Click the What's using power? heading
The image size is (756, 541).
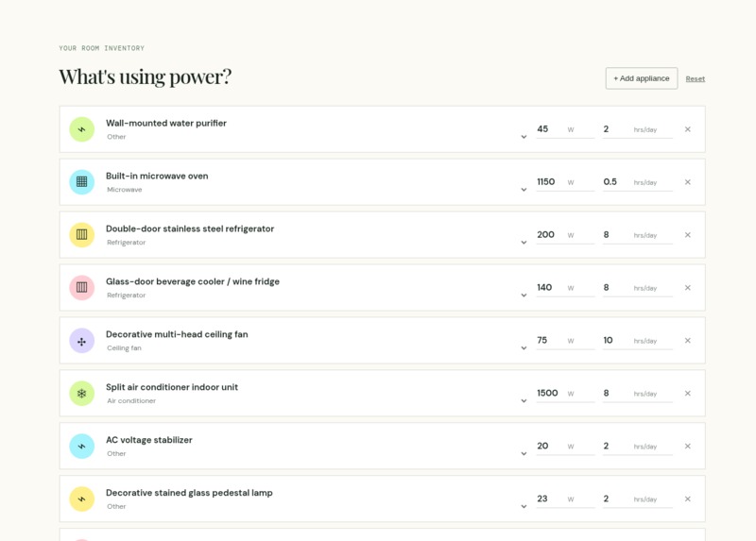[x=146, y=76]
